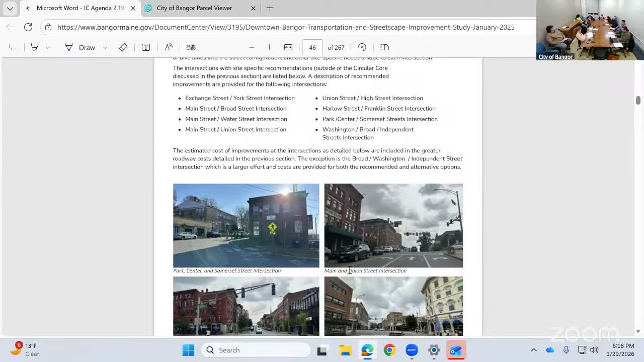Click the page number input box

tap(312, 47)
